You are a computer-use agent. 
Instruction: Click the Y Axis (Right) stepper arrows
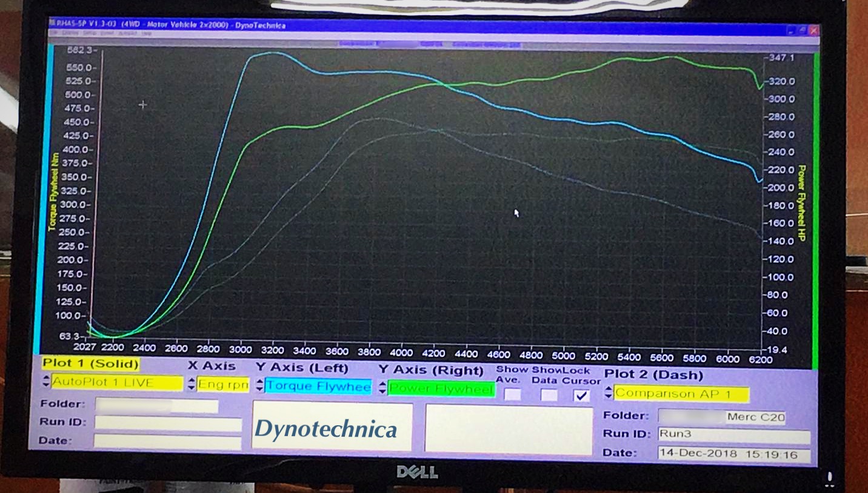(382, 388)
